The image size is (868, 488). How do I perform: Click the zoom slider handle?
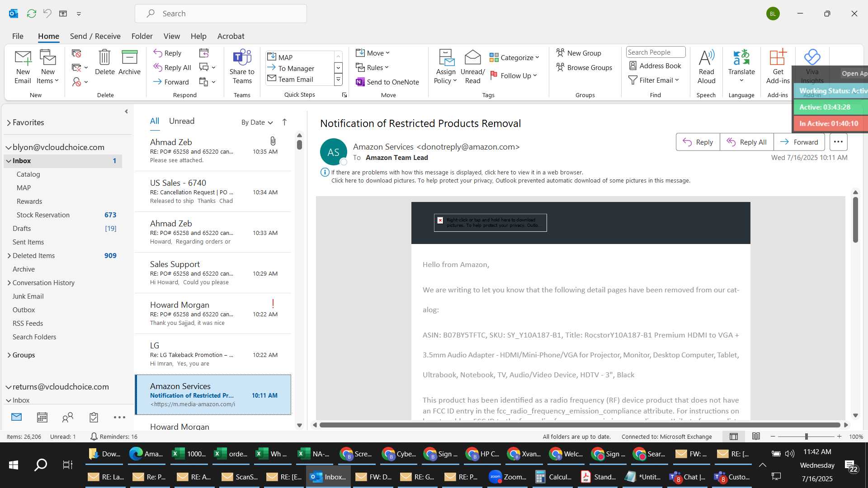[806, 436]
